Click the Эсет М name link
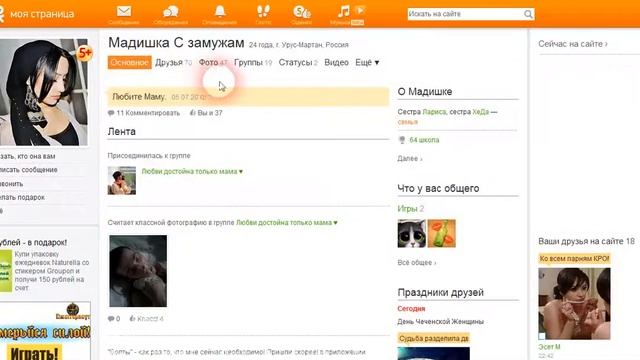Screen dimensions: 640x360 click(549, 347)
